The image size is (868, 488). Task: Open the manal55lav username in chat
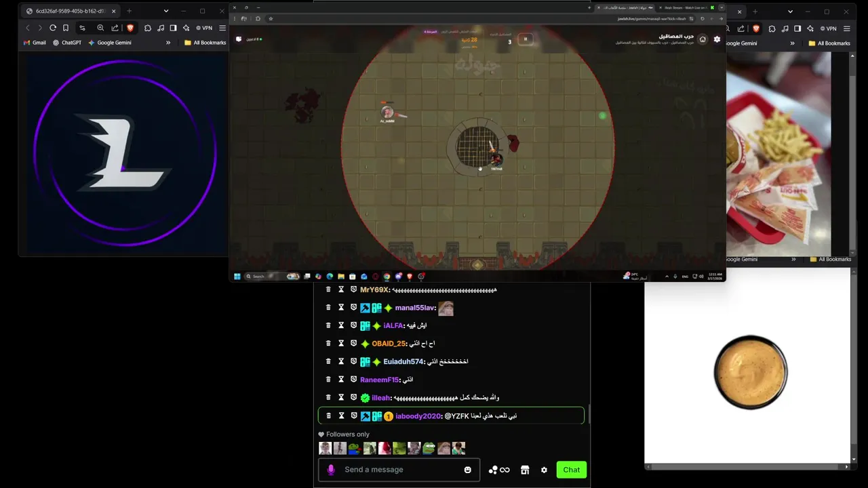click(415, 308)
